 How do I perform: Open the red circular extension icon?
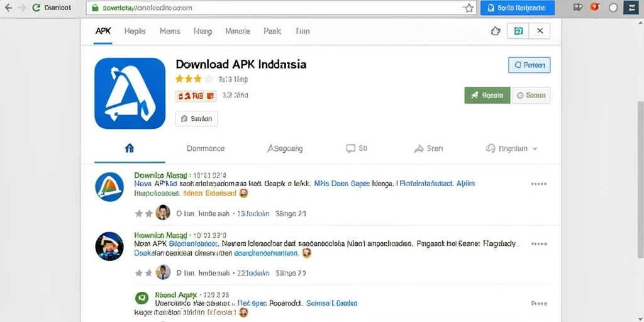pyautogui.click(x=595, y=8)
